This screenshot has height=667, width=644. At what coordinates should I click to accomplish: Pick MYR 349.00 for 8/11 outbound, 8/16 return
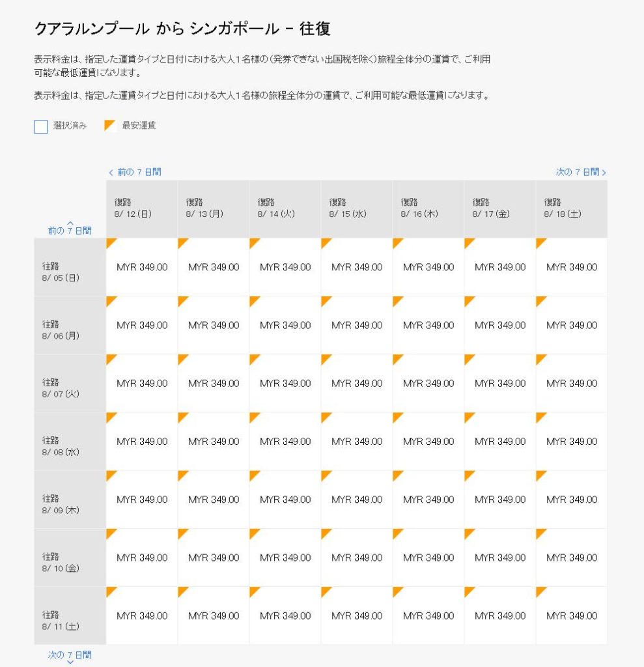[428, 616]
